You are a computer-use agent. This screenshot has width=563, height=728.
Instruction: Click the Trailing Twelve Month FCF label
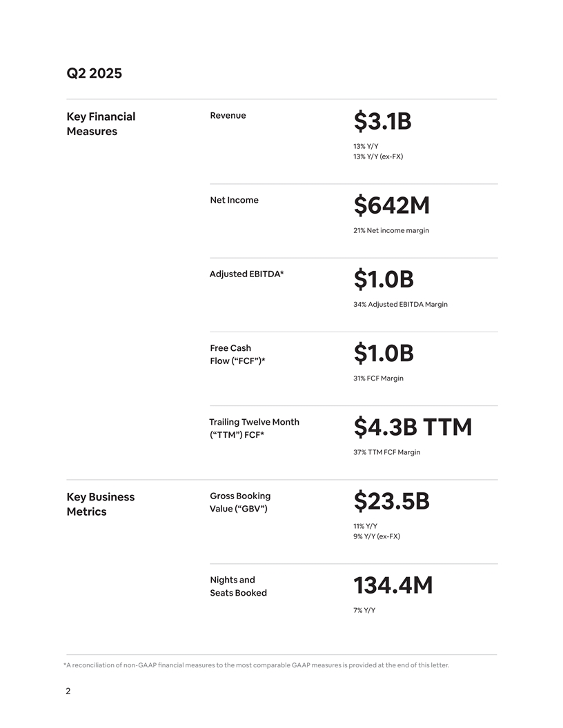[254, 428]
